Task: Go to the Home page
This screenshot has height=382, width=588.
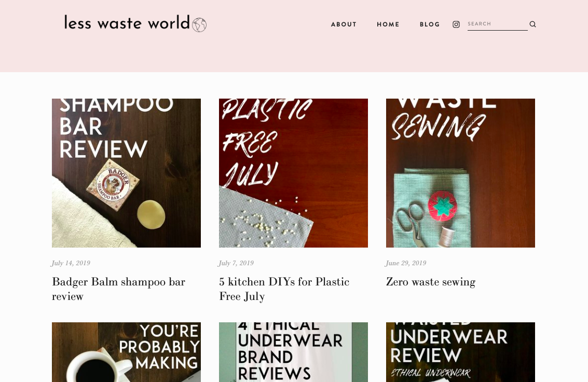Action: 388,24
